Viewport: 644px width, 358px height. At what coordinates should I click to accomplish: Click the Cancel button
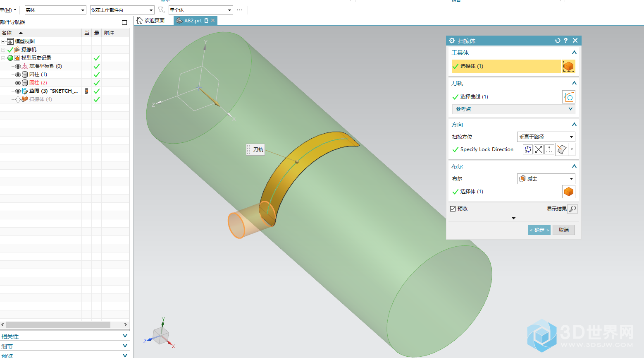coord(564,230)
